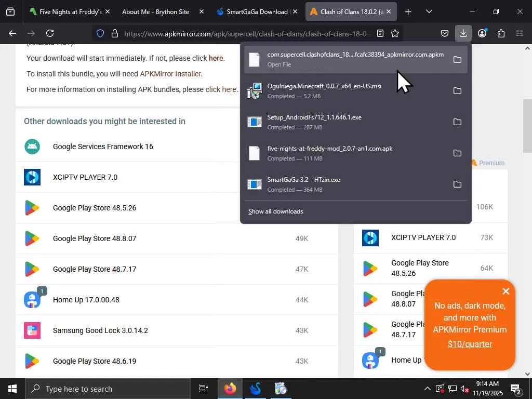The width and height of the screenshot is (532, 399).
Task: Click Firefox icon on taskbar
Action: tap(230, 389)
